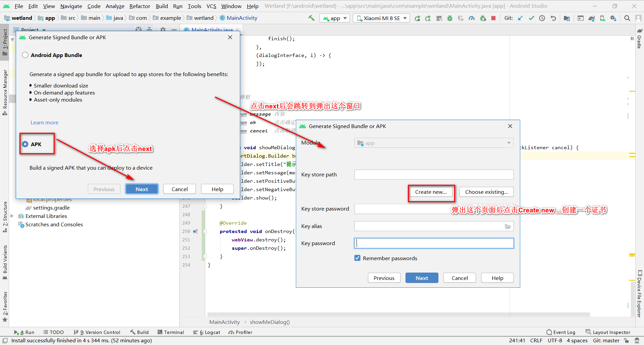The image size is (644, 345).
Task: Click the Key store path field
Action: (434, 174)
